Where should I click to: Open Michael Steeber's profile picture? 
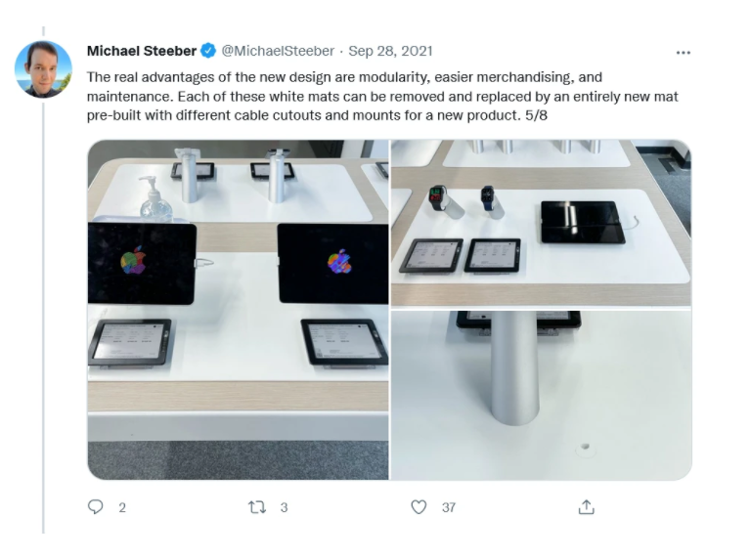43,69
